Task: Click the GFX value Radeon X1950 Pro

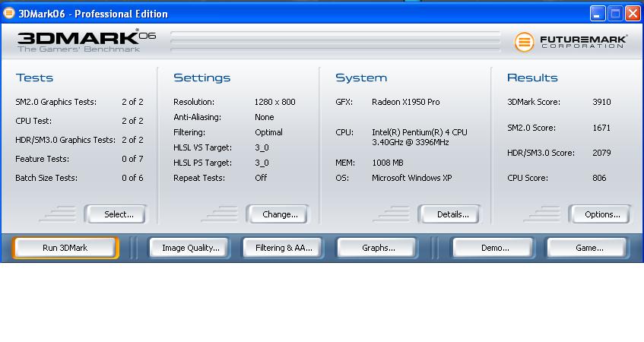Action: pyautogui.click(x=406, y=102)
